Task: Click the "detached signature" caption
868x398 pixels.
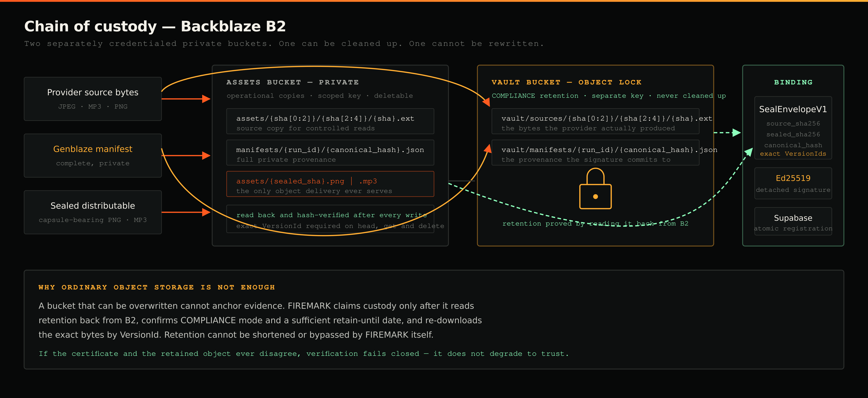Action: (x=793, y=190)
